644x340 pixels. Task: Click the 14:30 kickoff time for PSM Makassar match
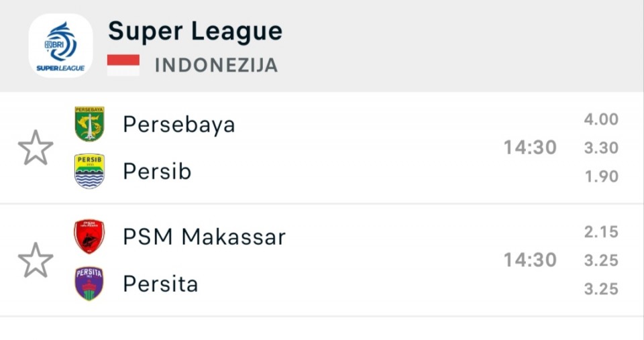pos(530,260)
